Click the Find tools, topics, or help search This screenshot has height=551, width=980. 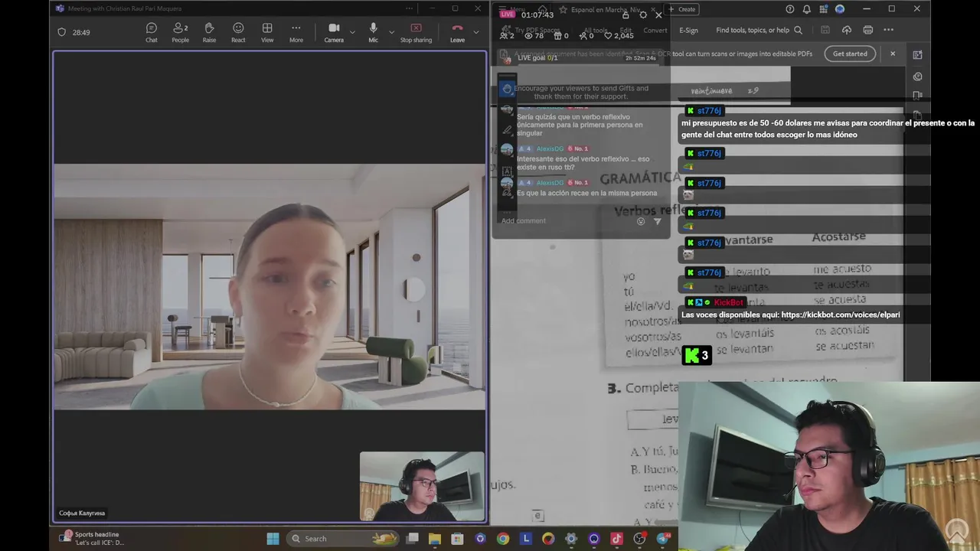[759, 31]
